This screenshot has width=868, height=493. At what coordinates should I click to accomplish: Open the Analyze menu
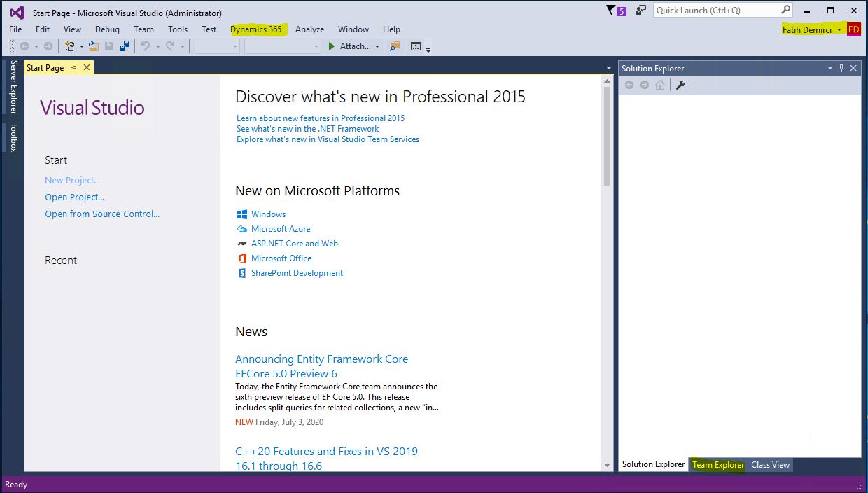tap(309, 29)
